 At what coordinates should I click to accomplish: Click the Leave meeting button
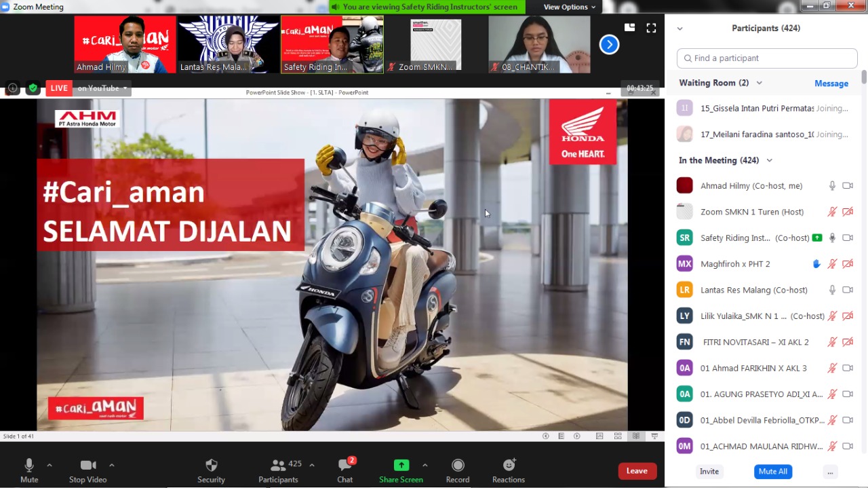(x=637, y=471)
